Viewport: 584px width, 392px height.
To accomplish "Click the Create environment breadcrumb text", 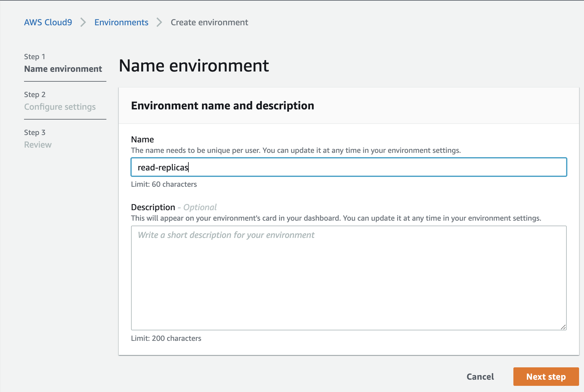I will (x=209, y=22).
